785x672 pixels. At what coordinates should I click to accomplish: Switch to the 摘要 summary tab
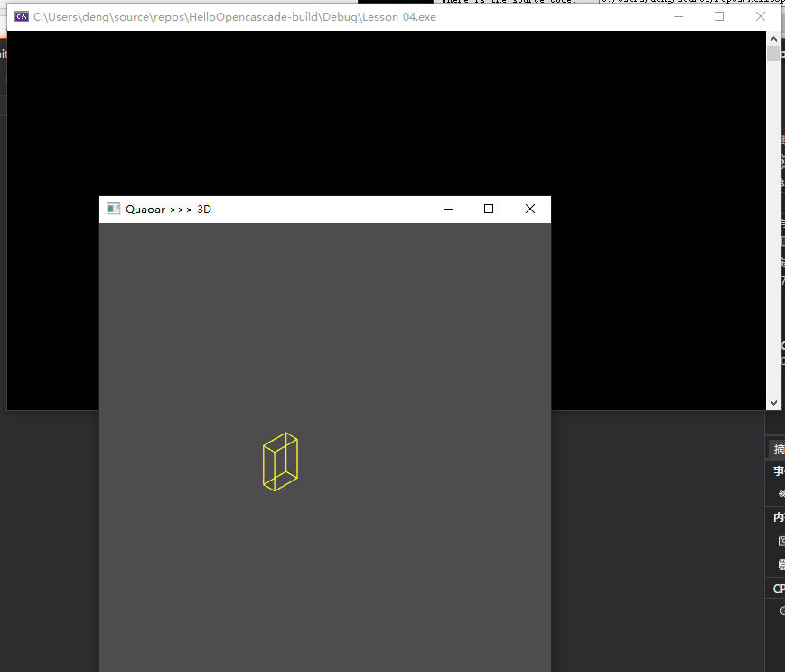pyautogui.click(x=777, y=449)
